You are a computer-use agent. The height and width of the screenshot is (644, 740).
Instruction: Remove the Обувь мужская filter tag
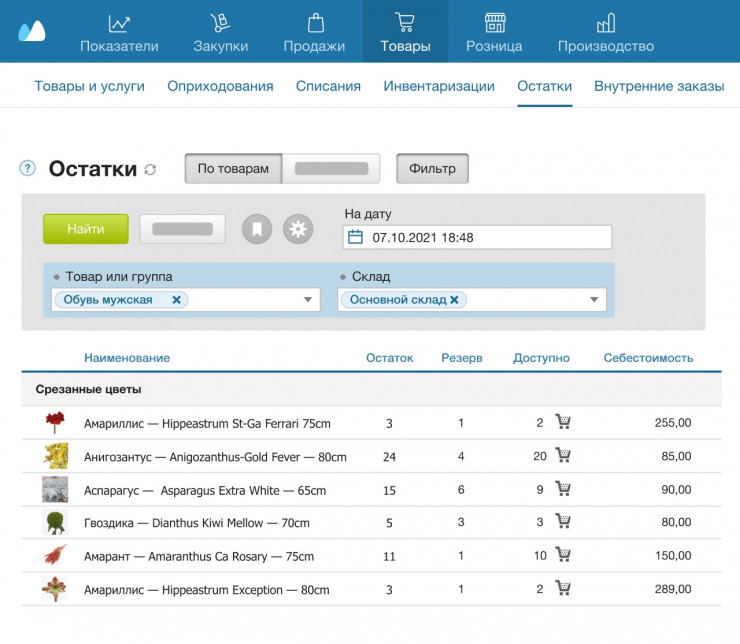pyautogui.click(x=177, y=300)
